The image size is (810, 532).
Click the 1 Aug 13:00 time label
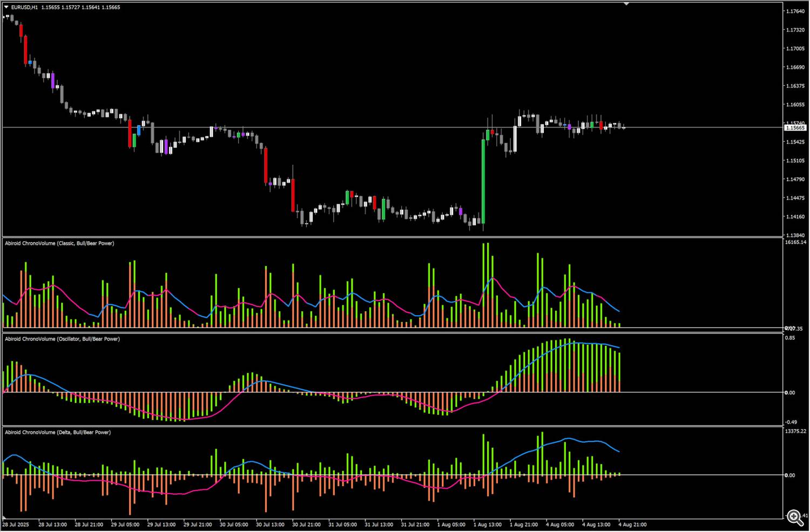point(487,524)
